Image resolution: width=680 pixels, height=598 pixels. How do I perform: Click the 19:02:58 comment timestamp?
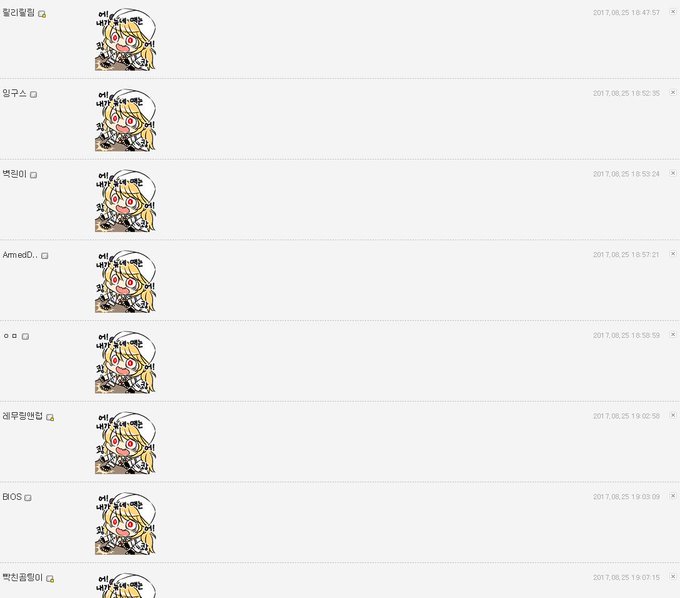[x=626, y=416]
